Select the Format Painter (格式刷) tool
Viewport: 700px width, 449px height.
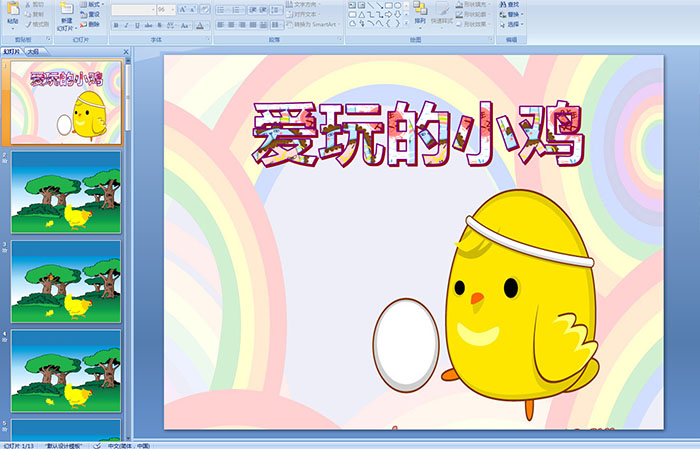click(x=37, y=24)
